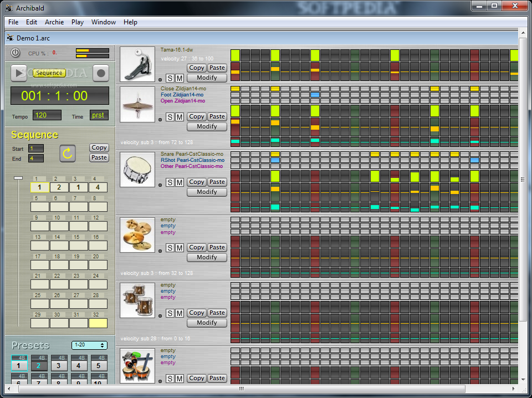Solo the percussion track
The width and height of the screenshot is (532, 398).
[x=170, y=379]
